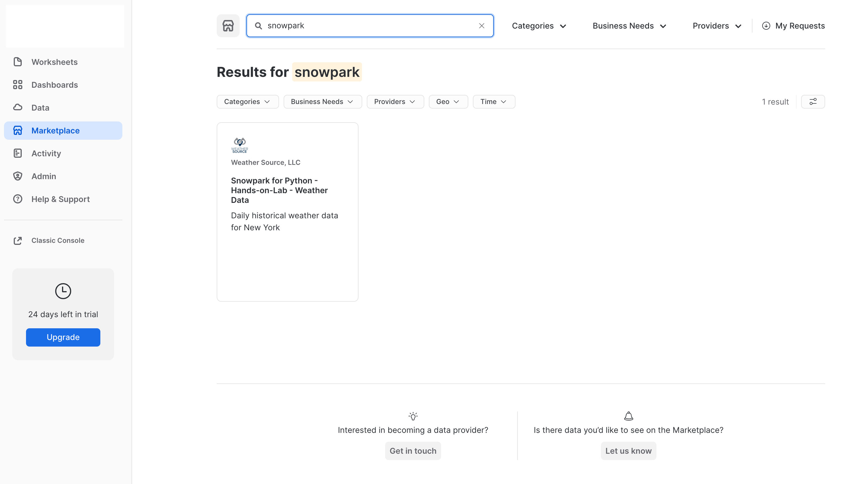Open the Time filter dropdown

click(494, 102)
